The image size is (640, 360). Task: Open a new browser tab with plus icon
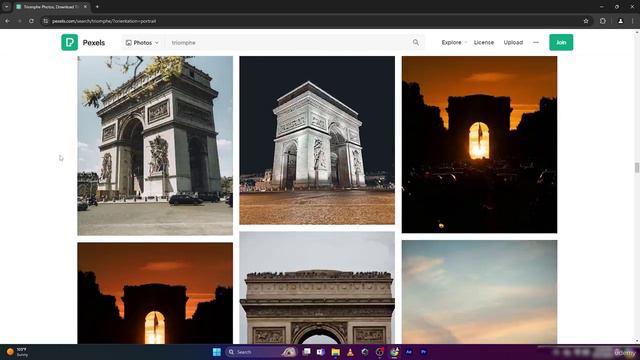point(97,7)
